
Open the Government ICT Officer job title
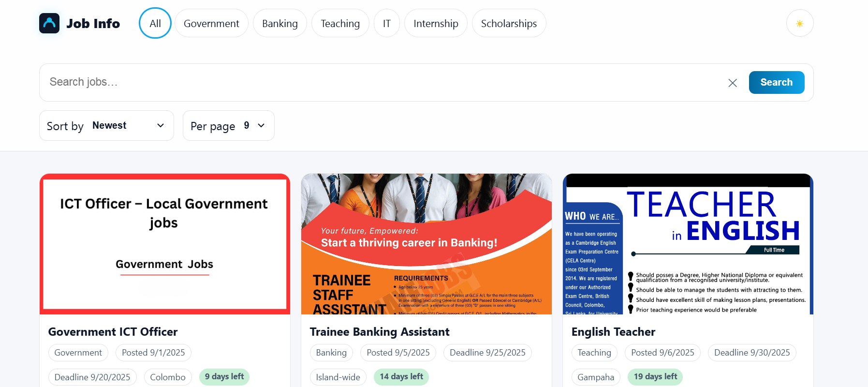113,332
